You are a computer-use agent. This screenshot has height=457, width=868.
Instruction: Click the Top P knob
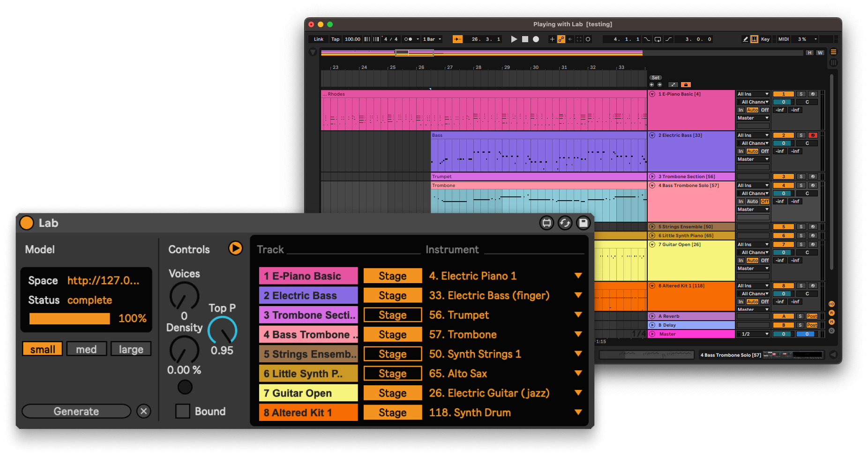tap(222, 330)
